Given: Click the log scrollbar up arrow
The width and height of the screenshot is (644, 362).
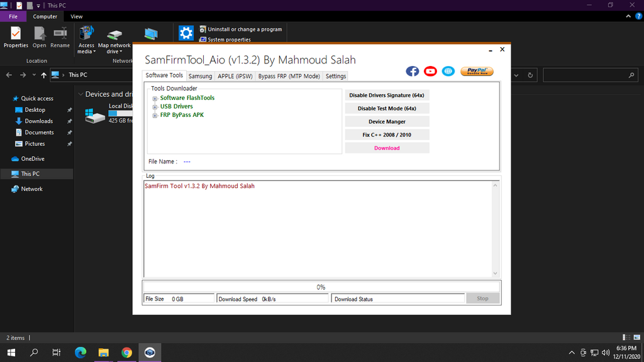Looking at the screenshot, I should [495, 185].
